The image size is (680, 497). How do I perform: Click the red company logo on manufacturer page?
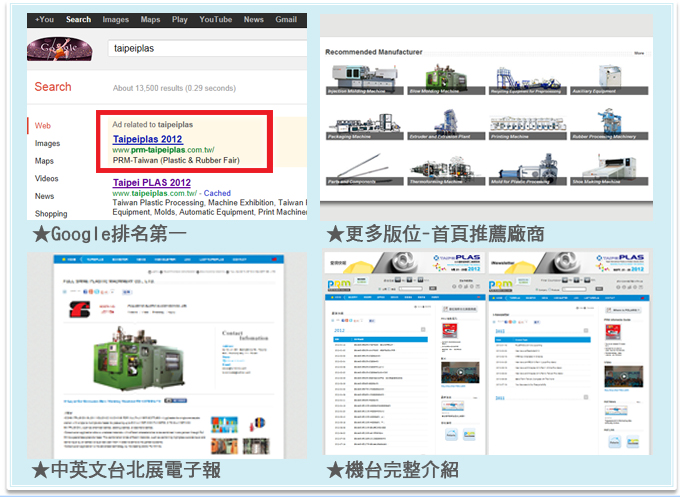pyautogui.click(x=79, y=309)
